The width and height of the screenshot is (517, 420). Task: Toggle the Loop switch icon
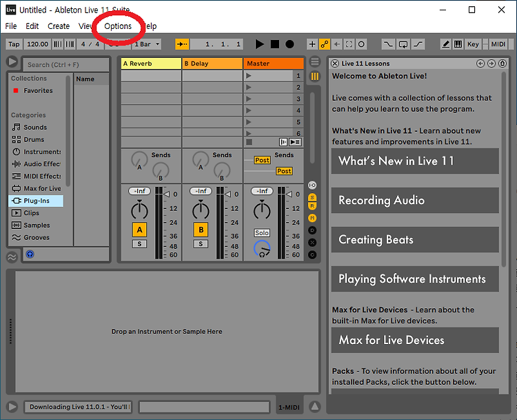(403, 44)
